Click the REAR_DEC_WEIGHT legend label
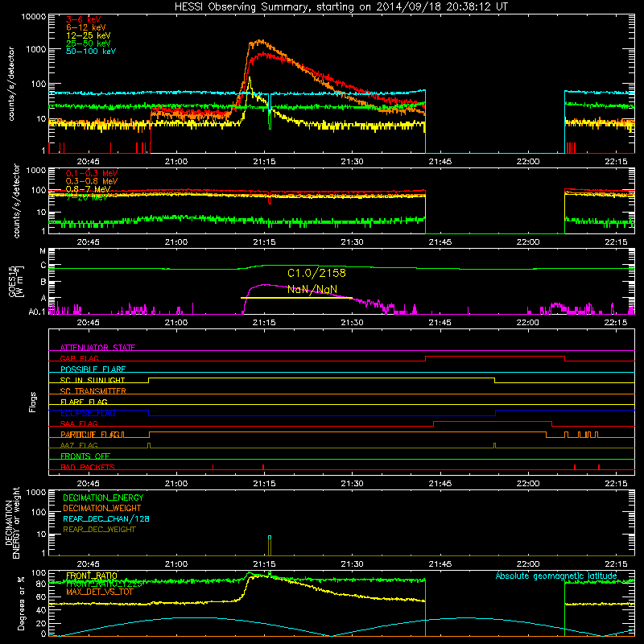Image resolution: width=644 pixels, height=644 pixels. coord(99,530)
